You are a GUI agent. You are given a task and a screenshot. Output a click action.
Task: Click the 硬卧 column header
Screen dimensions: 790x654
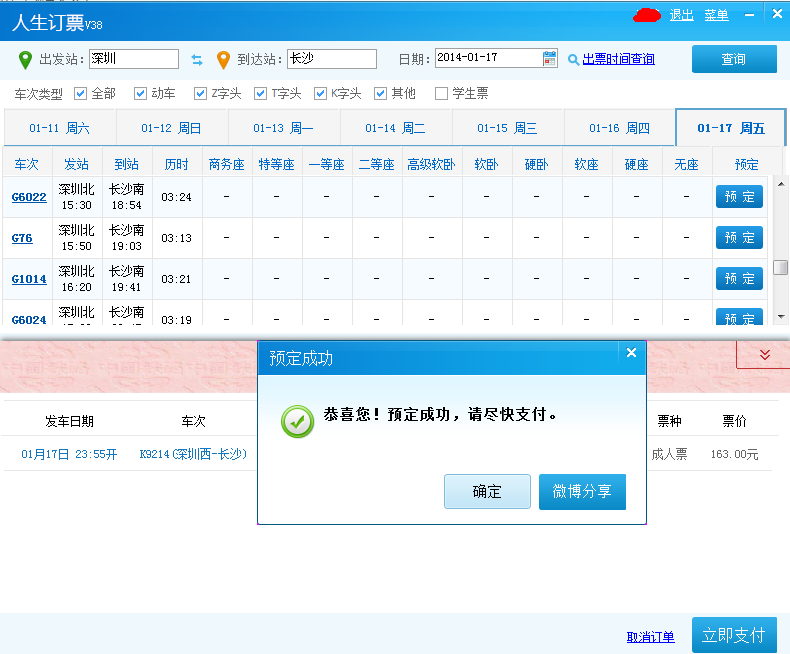pyautogui.click(x=537, y=164)
